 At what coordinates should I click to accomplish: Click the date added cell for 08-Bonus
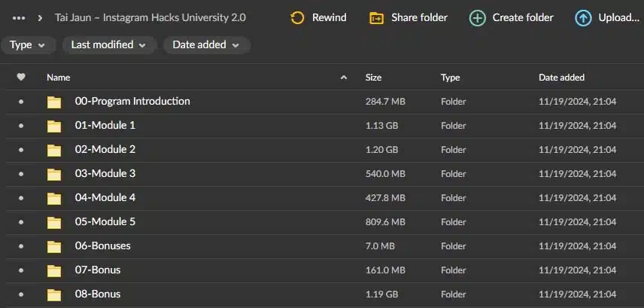coord(578,294)
